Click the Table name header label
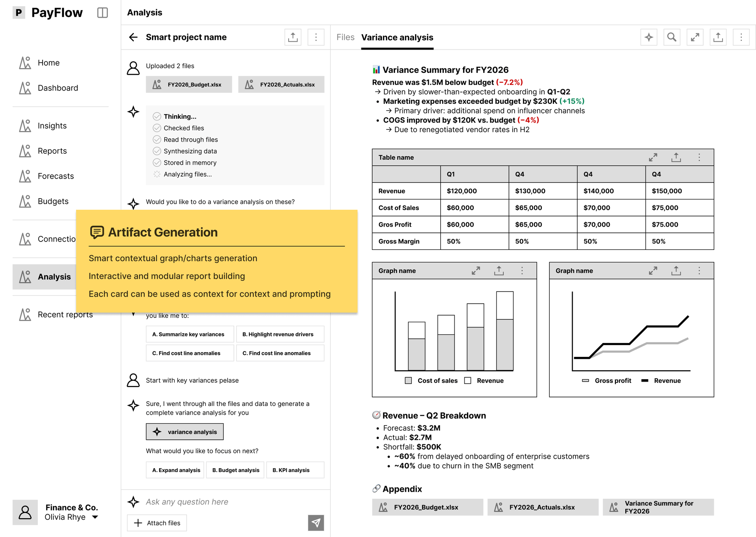756x537 pixels. tap(396, 157)
